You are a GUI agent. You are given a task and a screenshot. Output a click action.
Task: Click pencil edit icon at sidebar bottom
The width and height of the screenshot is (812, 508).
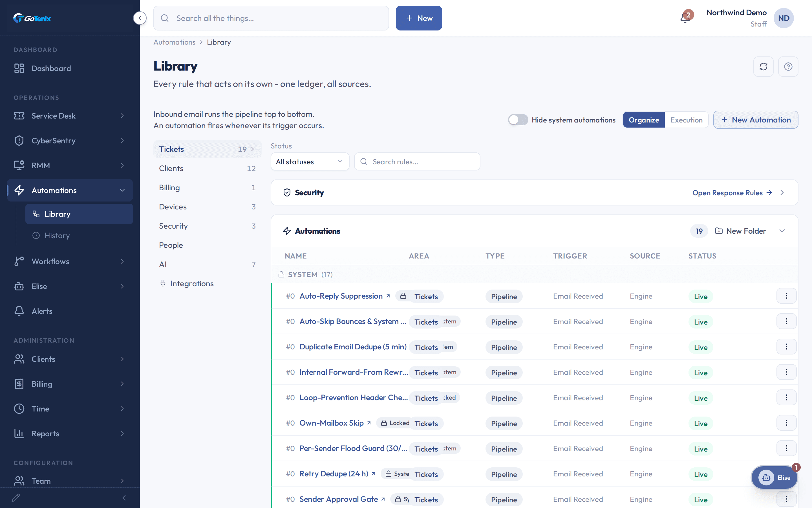coord(16,498)
